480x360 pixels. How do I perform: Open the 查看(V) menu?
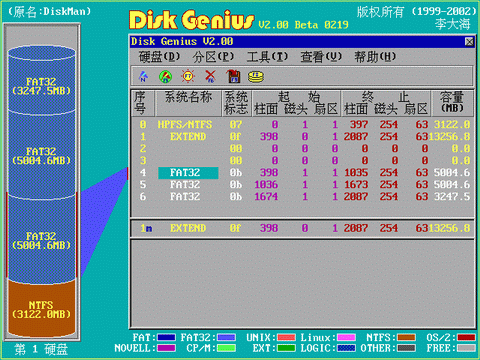pos(321,57)
